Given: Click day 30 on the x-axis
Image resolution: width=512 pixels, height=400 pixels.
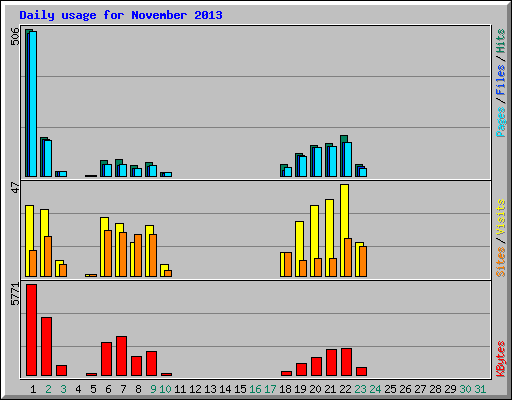Looking at the screenshot, I should coord(465,389).
